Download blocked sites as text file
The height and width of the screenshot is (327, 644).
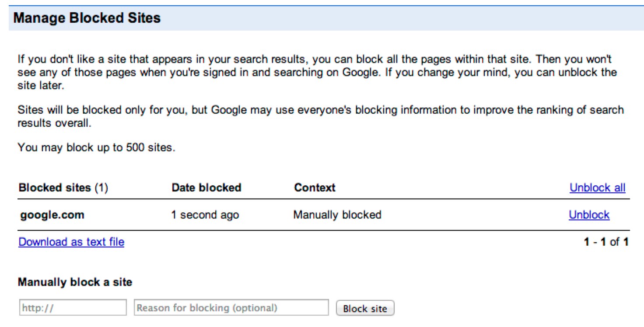[71, 242]
